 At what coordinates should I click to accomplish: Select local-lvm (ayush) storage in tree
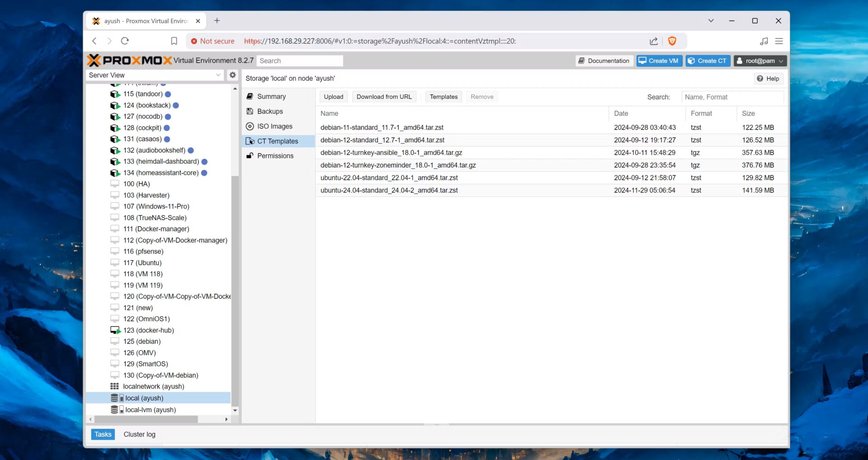coord(150,409)
